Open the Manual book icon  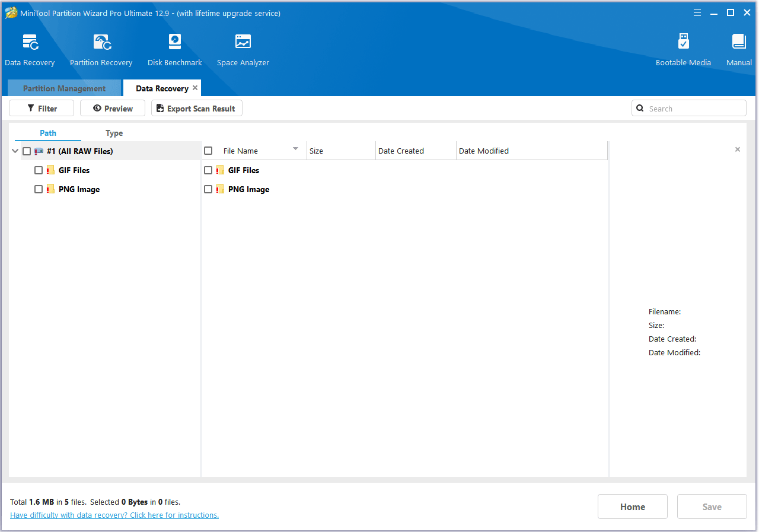pyautogui.click(x=739, y=42)
